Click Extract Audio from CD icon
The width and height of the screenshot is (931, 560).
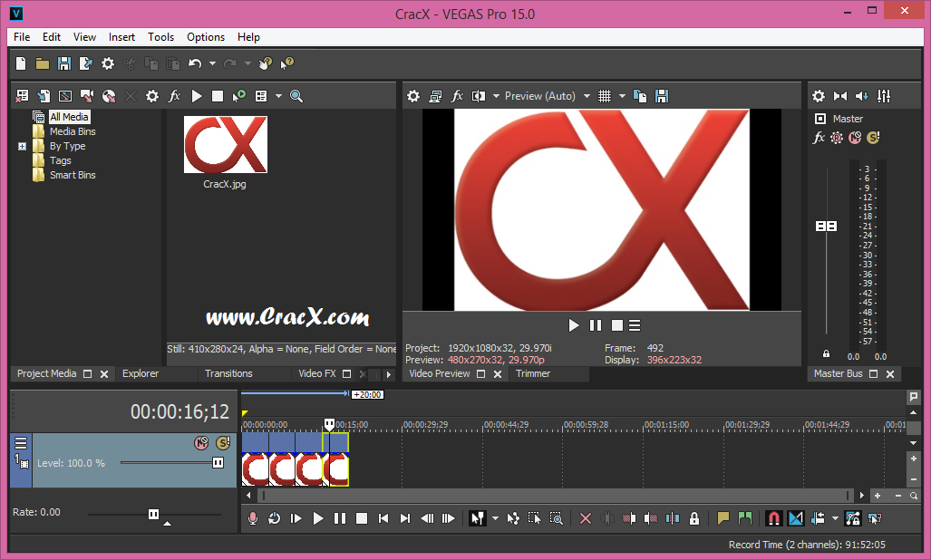click(x=109, y=96)
